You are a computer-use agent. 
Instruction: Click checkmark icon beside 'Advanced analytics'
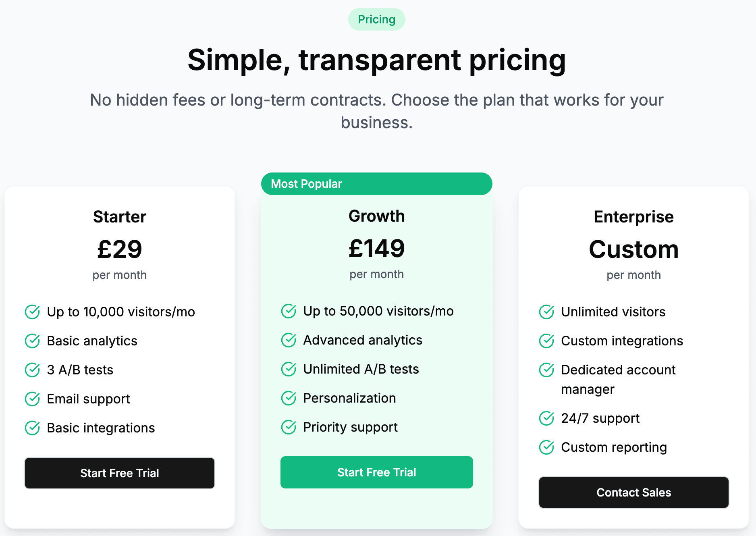(x=289, y=340)
